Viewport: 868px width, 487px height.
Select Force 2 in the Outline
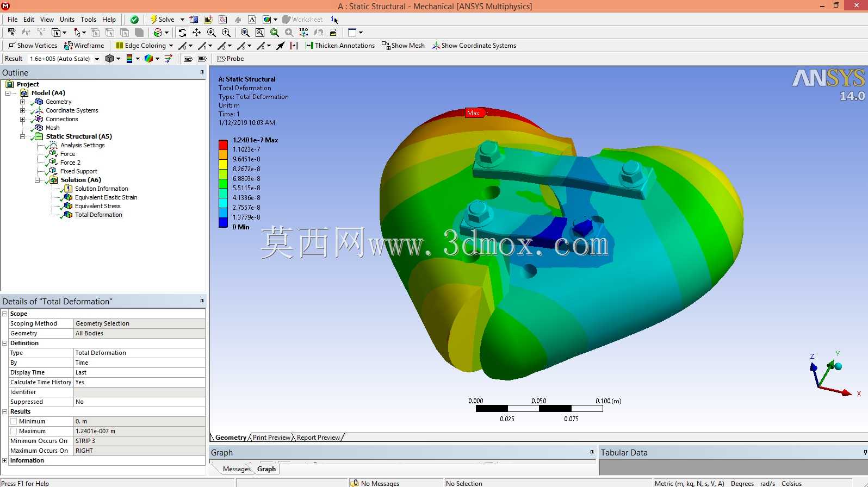(70, 163)
